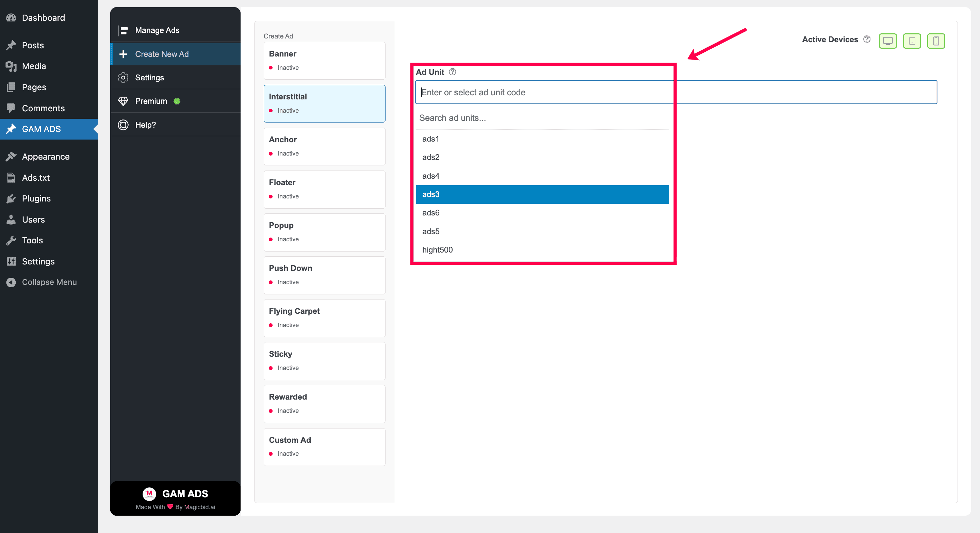Open the Settings gear in plugin menu
The image size is (980, 533).
click(123, 78)
